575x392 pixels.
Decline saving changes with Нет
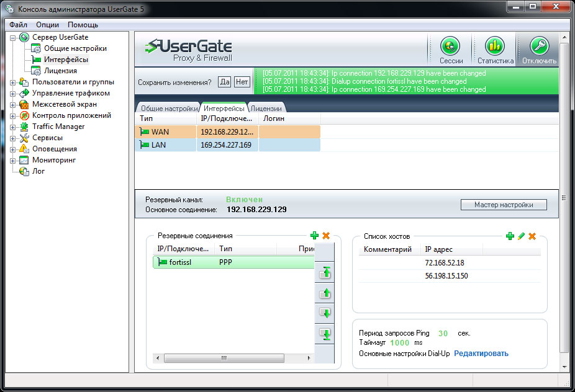(242, 82)
